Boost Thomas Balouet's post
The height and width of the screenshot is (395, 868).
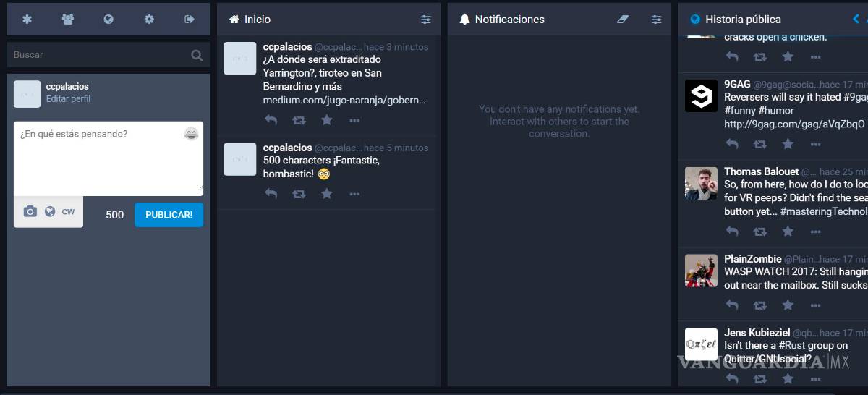[760, 232]
